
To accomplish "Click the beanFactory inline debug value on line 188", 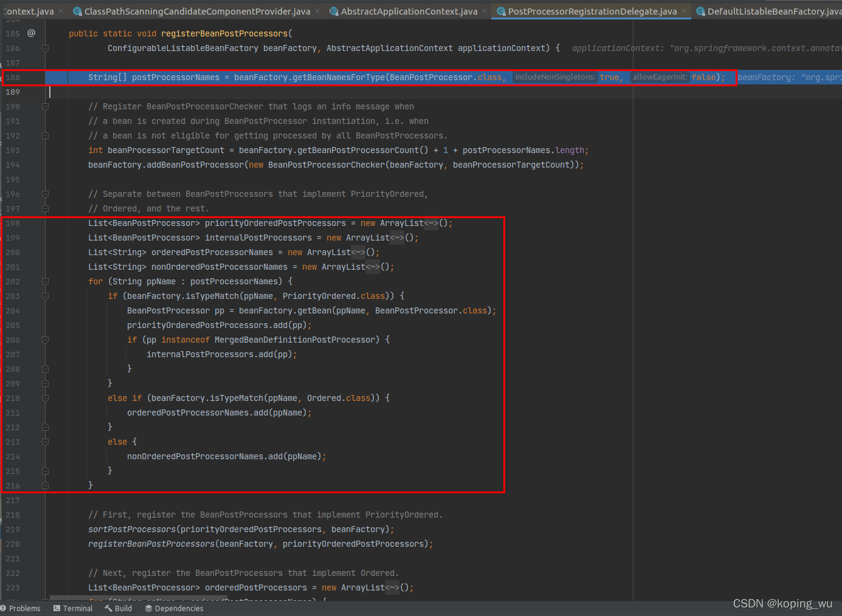I will [790, 77].
